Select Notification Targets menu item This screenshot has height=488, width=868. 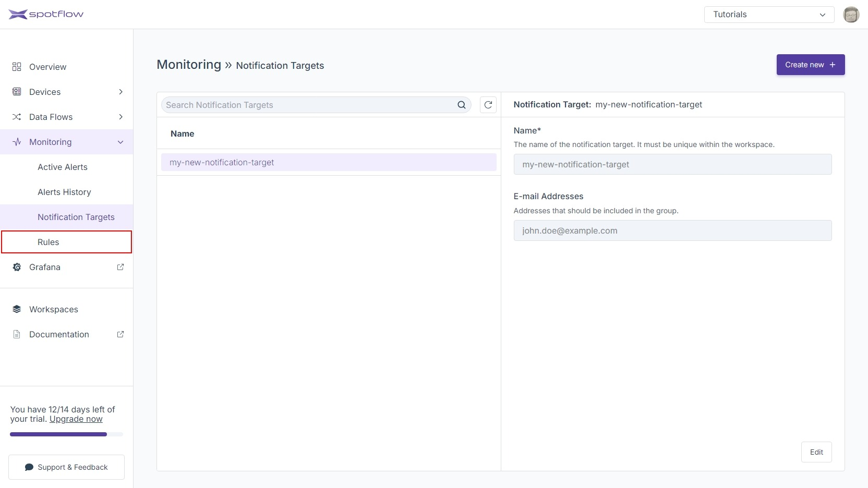[x=67, y=217]
